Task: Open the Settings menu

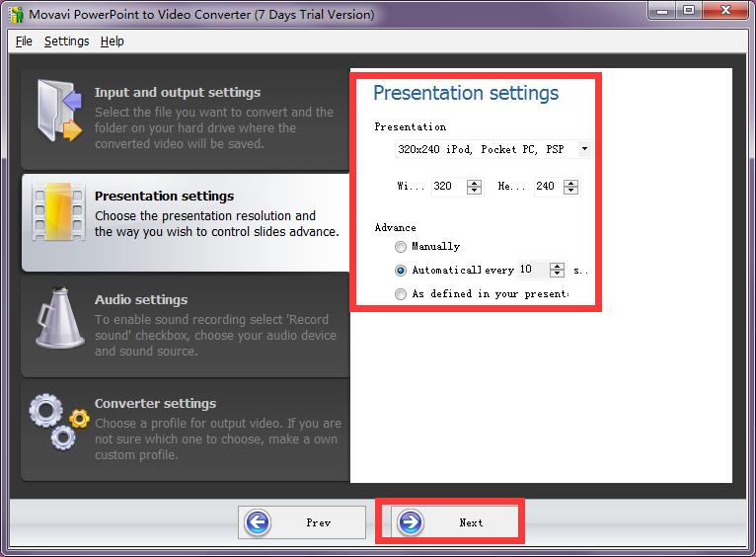Action: coord(66,41)
